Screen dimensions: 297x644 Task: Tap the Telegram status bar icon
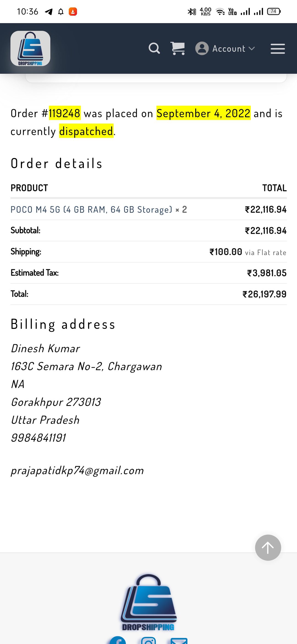pyautogui.click(x=49, y=12)
